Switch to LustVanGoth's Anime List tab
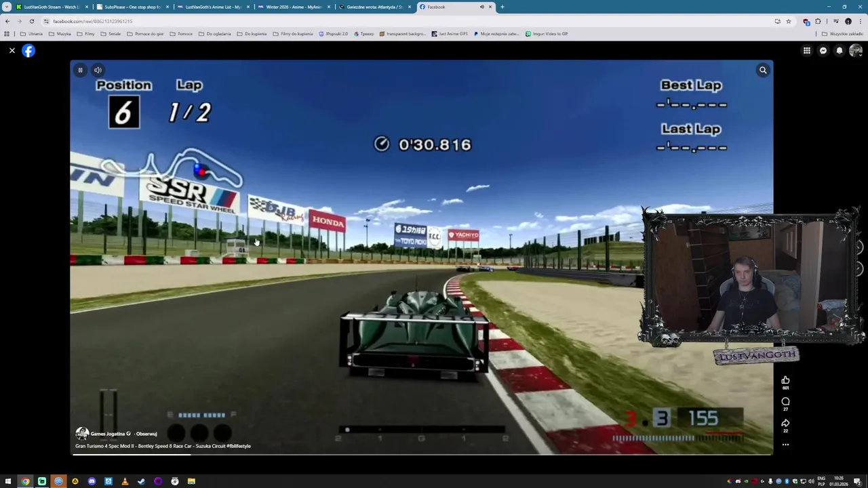 (213, 7)
